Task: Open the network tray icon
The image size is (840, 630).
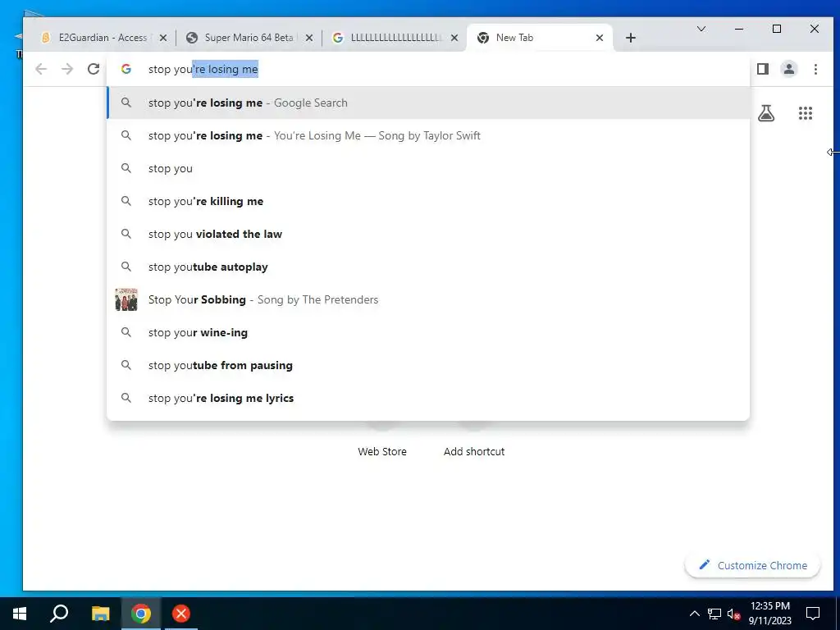Action: point(714,614)
